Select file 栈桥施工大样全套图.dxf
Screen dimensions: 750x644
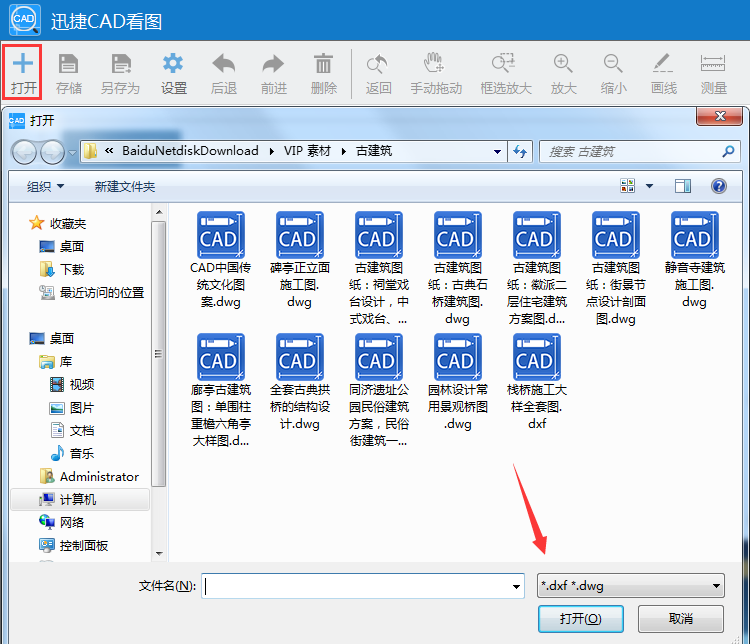pos(537,382)
